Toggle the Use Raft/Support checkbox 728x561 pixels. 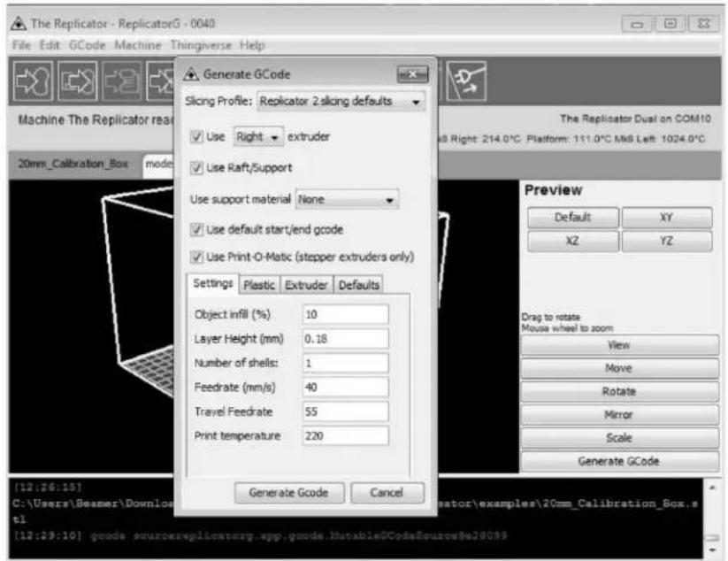click(x=196, y=167)
